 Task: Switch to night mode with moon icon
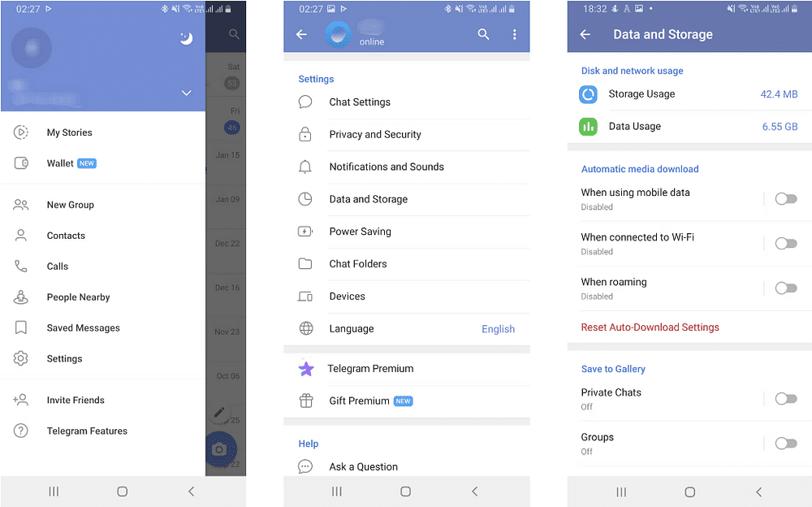(187, 38)
